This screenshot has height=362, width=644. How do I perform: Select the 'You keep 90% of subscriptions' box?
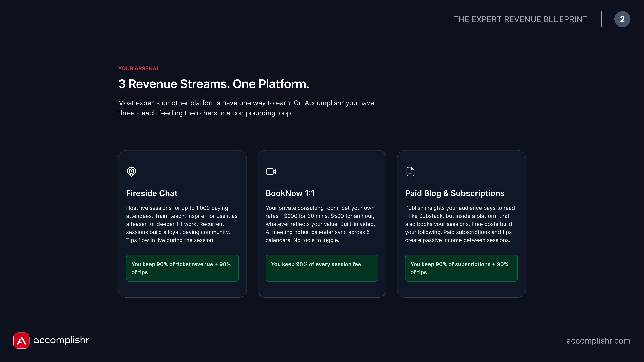(x=461, y=268)
